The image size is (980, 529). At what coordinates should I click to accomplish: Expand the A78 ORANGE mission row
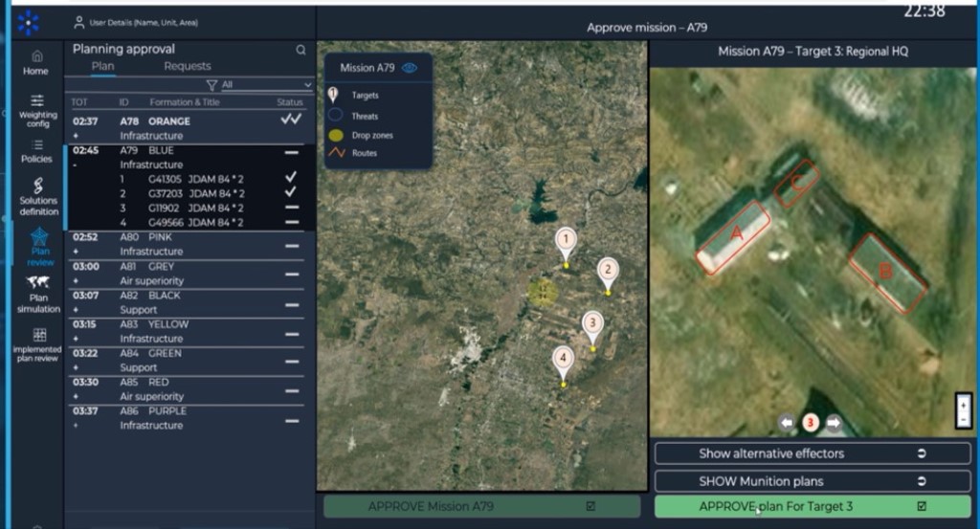[x=76, y=137]
